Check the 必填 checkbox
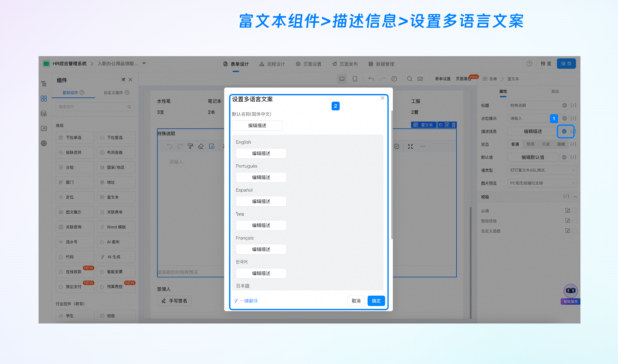Image resolution: width=618 pixels, height=364 pixels. (575, 210)
